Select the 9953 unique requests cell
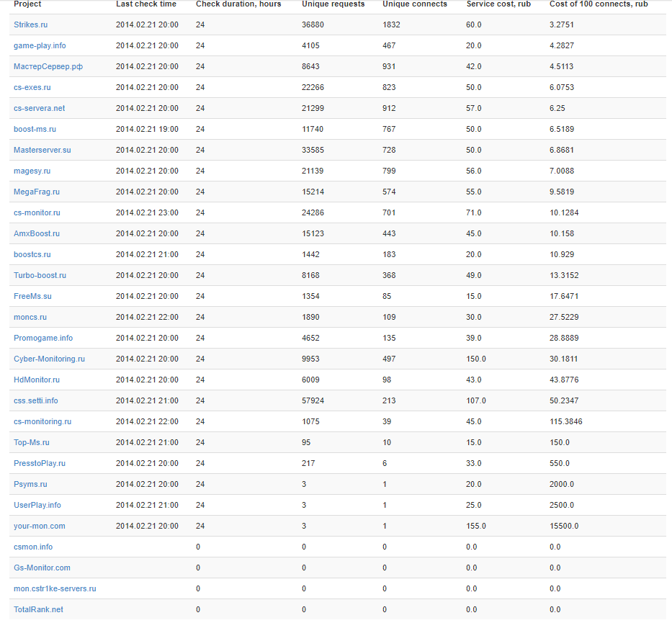 (310, 359)
